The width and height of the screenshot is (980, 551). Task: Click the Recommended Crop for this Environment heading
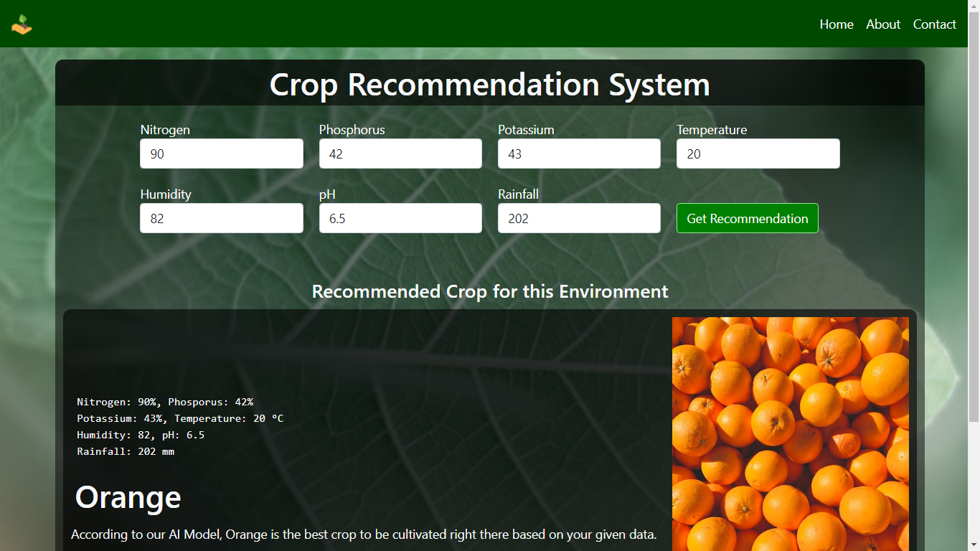click(x=489, y=292)
